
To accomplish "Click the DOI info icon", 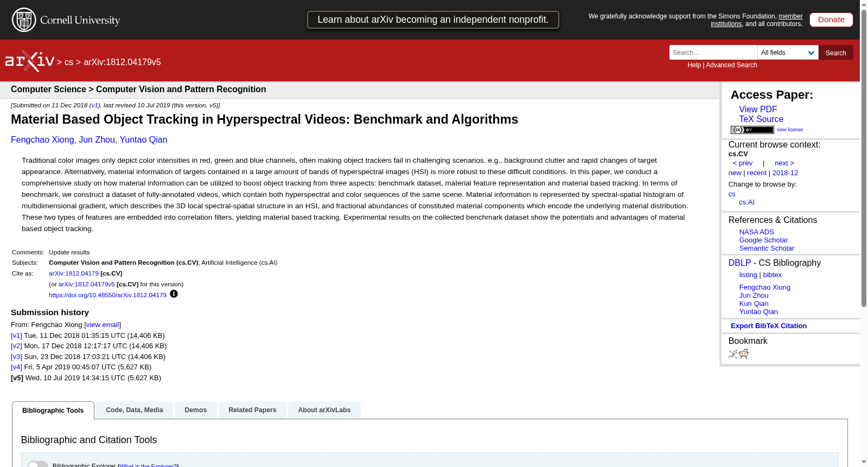I will point(174,294).
